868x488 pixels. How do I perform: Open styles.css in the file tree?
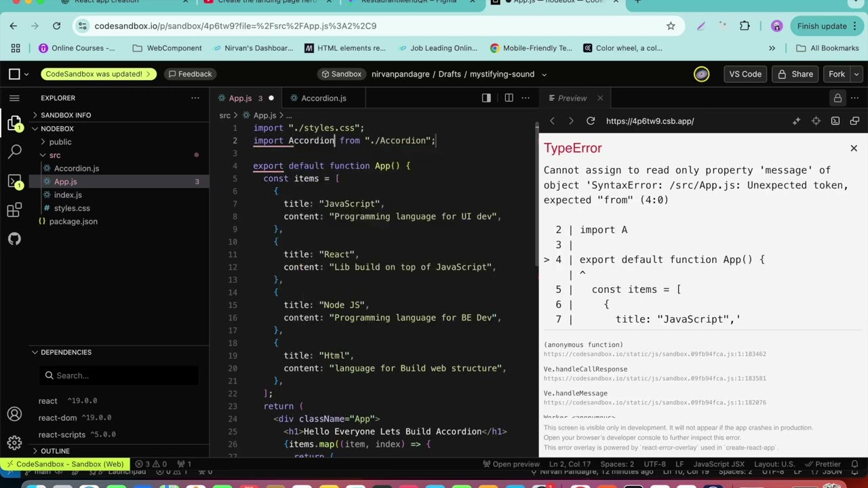tap(72, 208)
